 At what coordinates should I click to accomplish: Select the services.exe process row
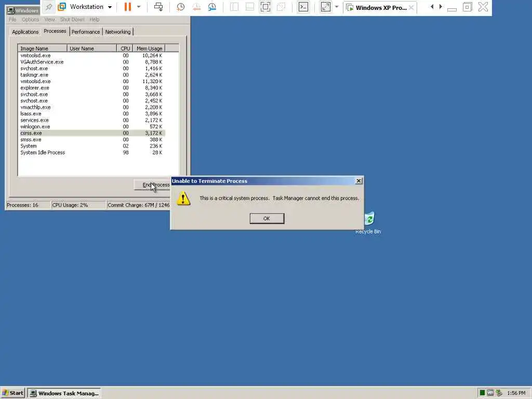click(x=91, y=120)
